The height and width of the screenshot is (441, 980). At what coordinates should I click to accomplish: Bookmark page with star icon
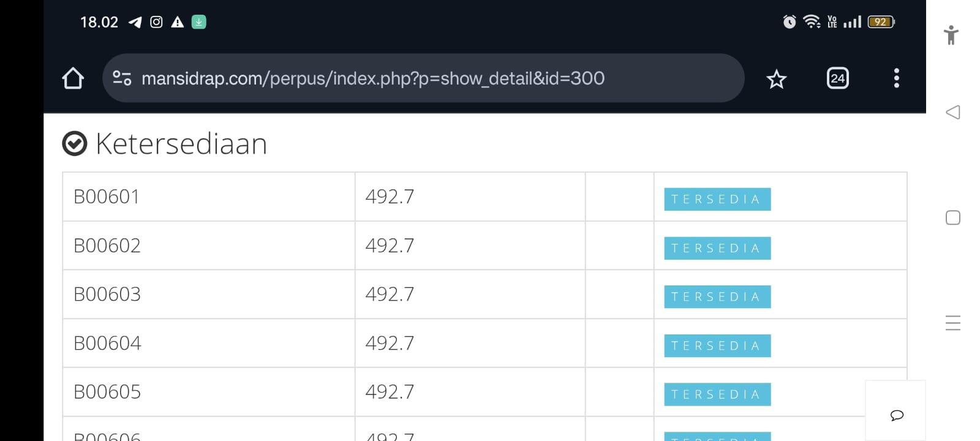pos(776,79)
